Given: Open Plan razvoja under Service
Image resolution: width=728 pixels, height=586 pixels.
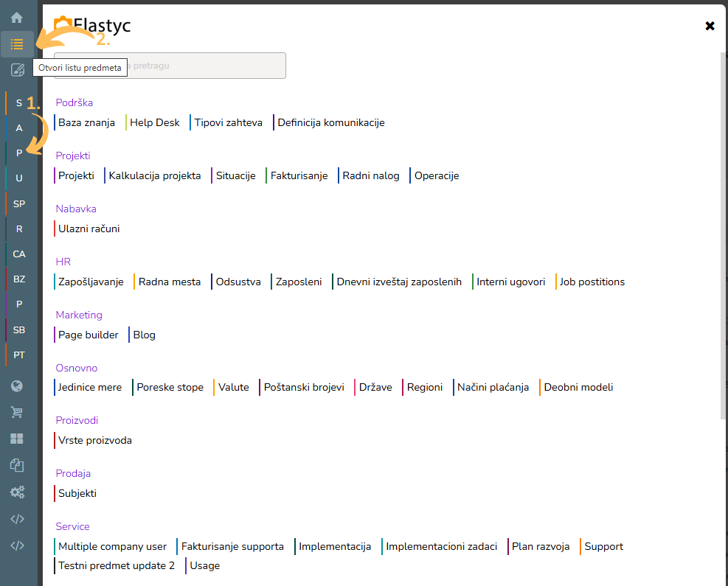Looking at the screenshot, I should tap(541, 547).
